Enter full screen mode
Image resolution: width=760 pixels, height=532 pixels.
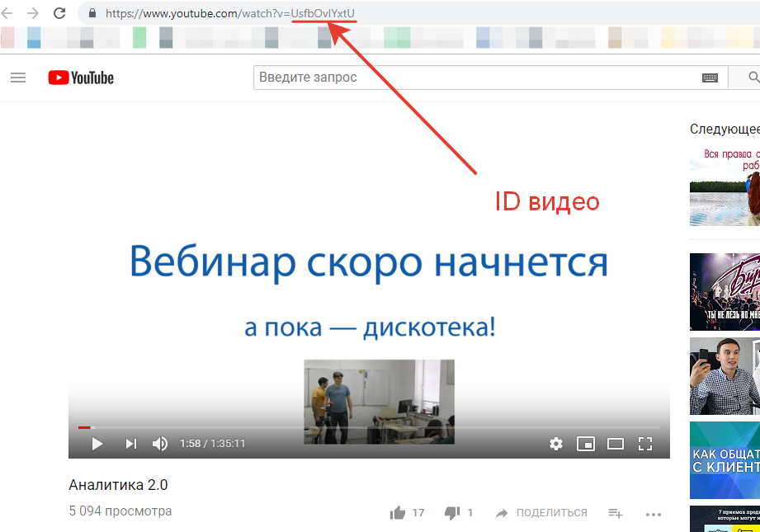click(x=645, y=444)
